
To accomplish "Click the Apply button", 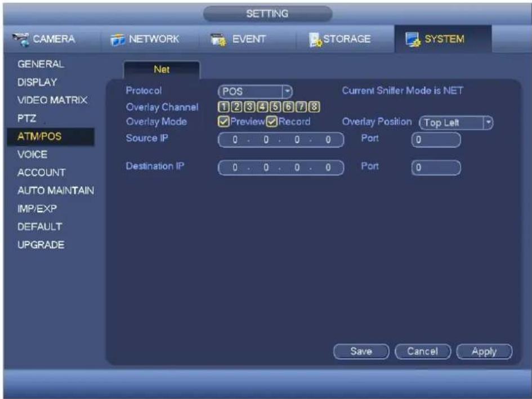I will pos(484,351).
